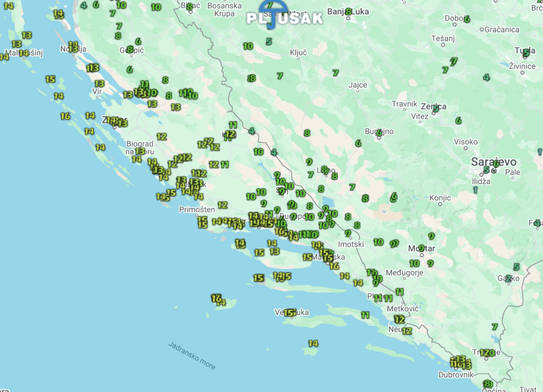The height and width of the screenshot is (392, 543).
Task: Click the Konjic town label
Action: coord(440,198)
